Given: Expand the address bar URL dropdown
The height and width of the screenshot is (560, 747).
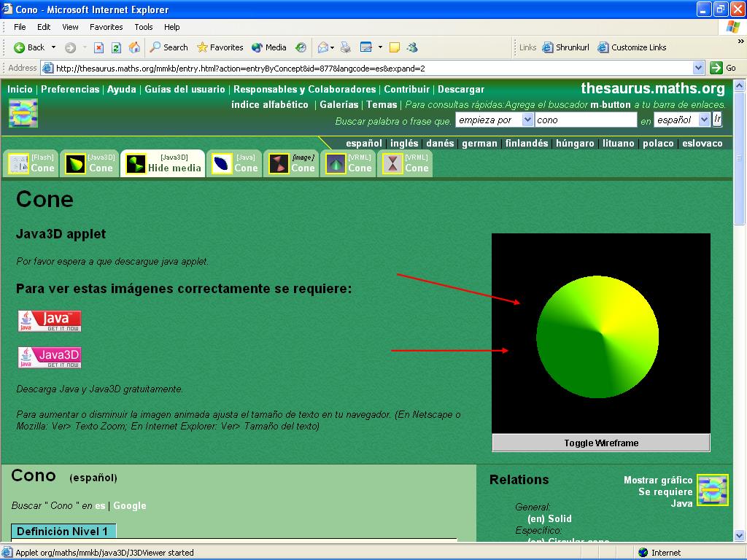Looking at the screenshot, I should [698, 68].
